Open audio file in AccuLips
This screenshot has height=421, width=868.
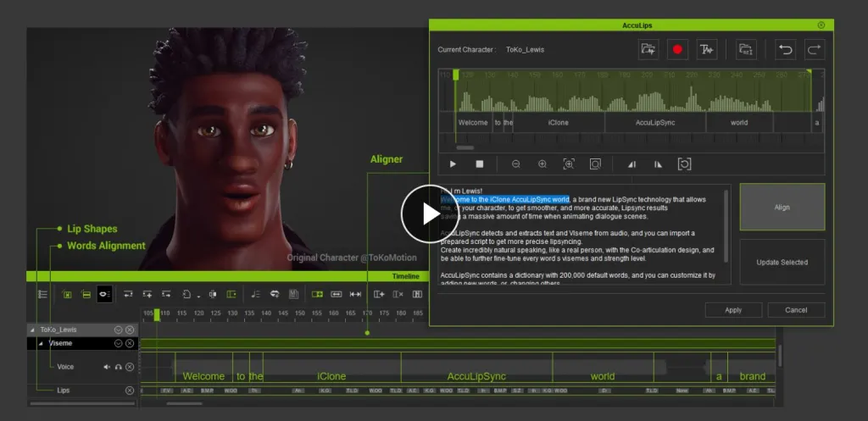648,49
